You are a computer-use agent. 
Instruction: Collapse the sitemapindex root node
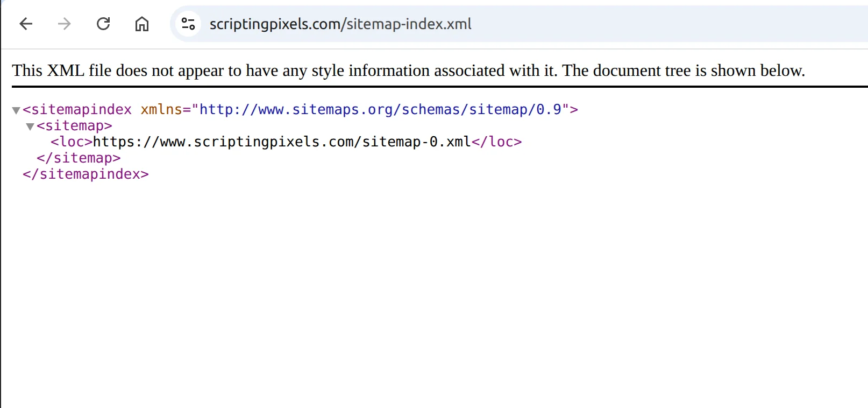(16, 110)
